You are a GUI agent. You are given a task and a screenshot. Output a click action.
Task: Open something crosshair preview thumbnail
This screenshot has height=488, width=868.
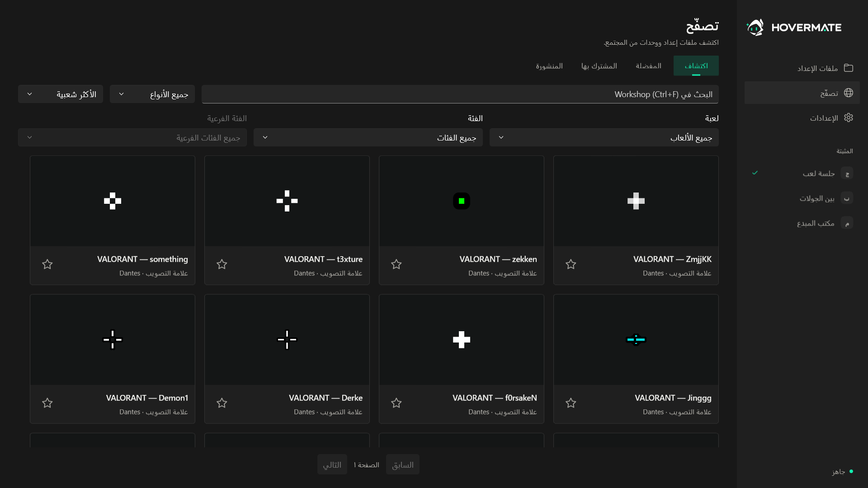click(113, 201)
